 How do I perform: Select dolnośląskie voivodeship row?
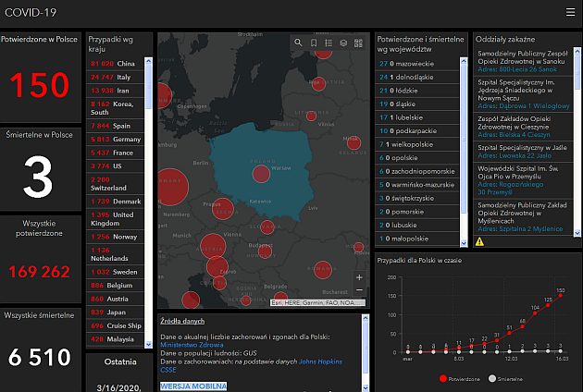[x=417, y=78]
